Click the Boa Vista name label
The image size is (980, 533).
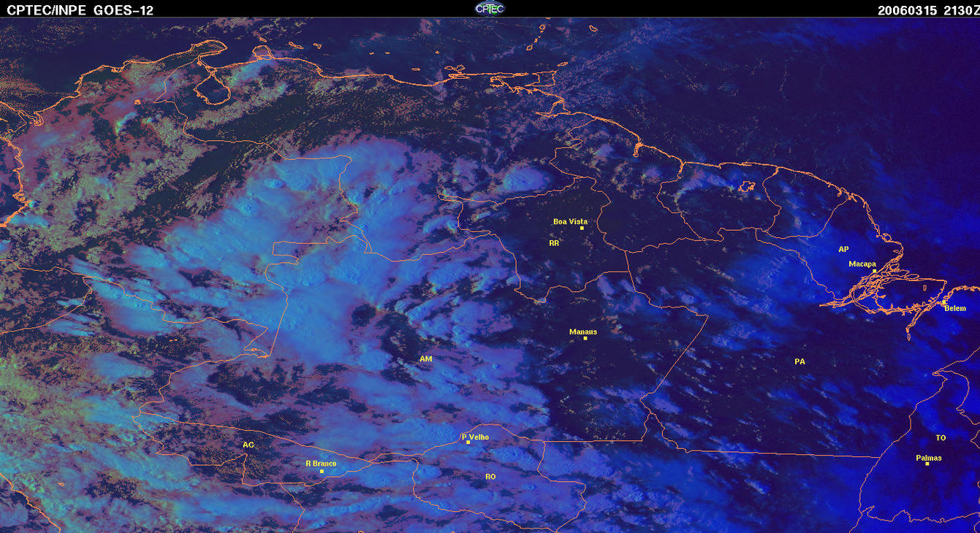coord(570,221)
